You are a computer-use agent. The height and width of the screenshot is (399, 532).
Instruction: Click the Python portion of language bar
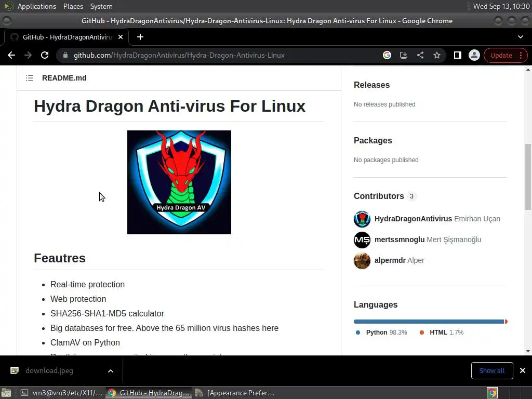click(429, 322)
